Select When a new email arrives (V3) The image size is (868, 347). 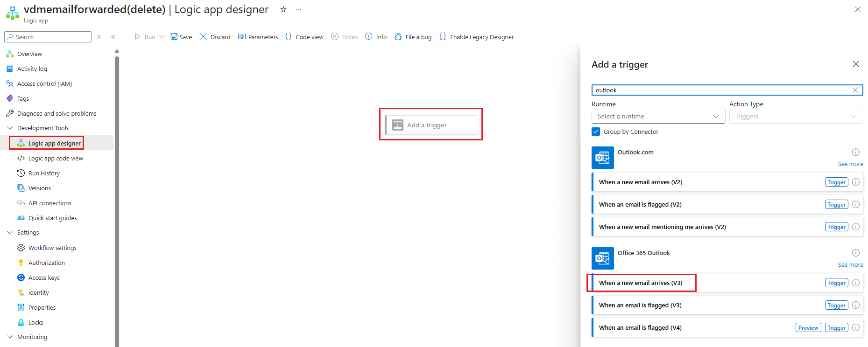pos(727,283)
